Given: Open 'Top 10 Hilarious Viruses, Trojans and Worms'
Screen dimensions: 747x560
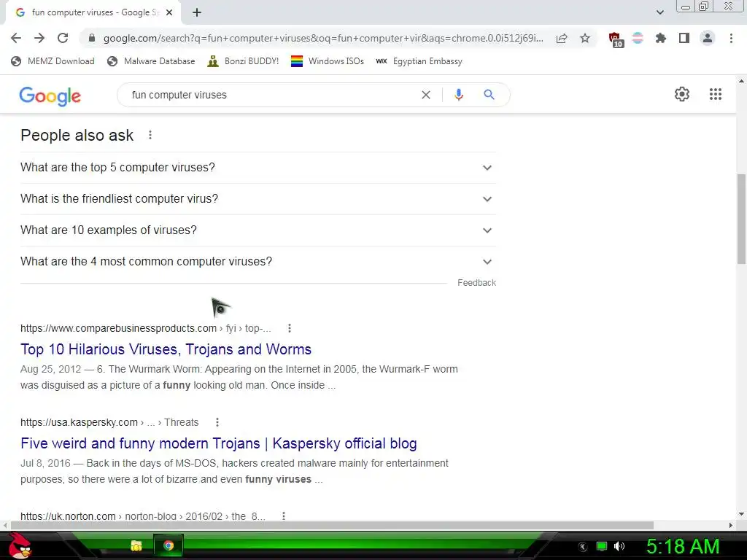Looking at the screenshot, I should (166, 349).
